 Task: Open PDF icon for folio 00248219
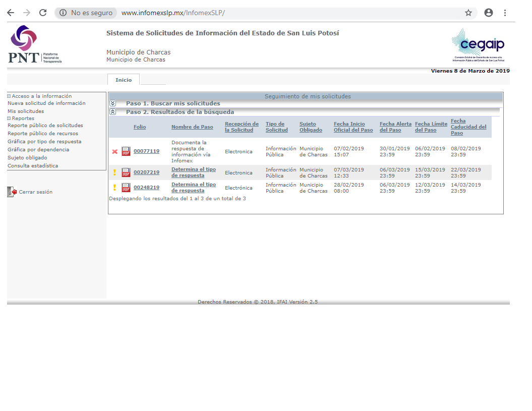coord(126,188)
